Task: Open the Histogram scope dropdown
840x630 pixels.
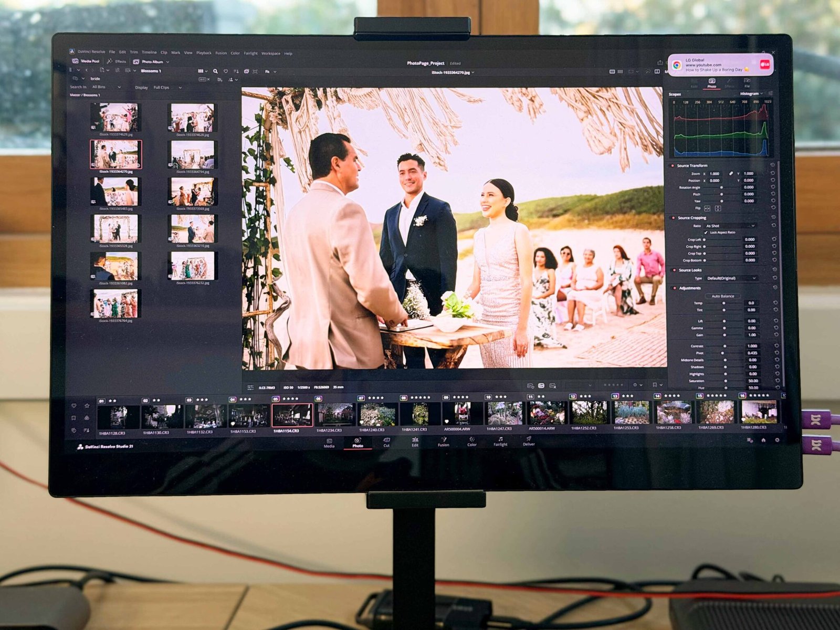Action: point(751,94)
